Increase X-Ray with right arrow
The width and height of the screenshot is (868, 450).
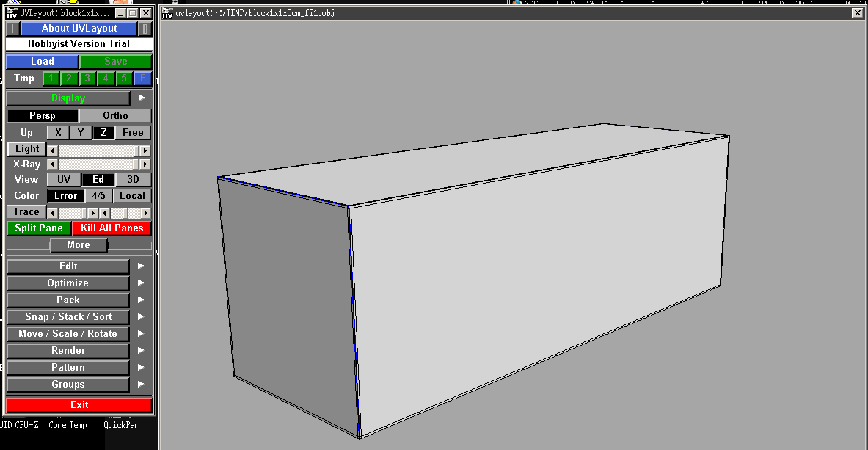pos(145,164)
